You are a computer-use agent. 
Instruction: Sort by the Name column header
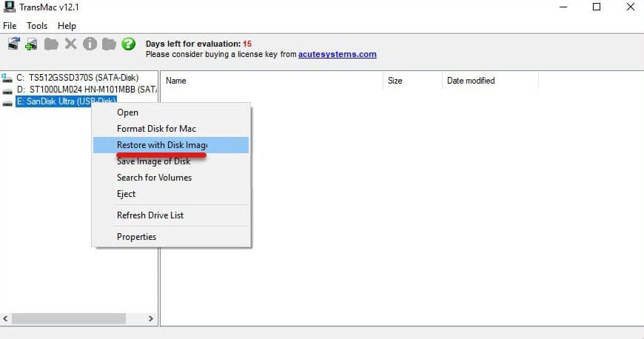272,81
